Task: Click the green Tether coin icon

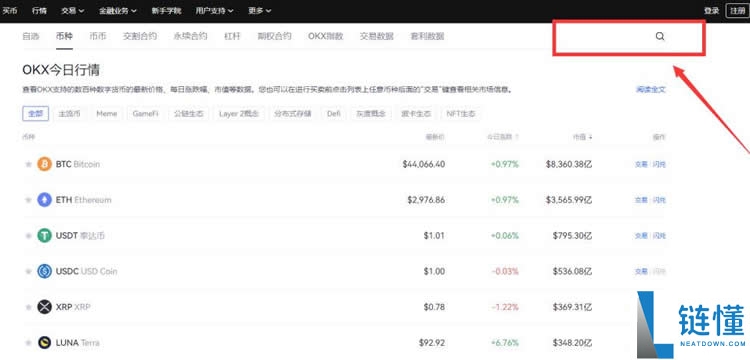Action: click(44, 236)
